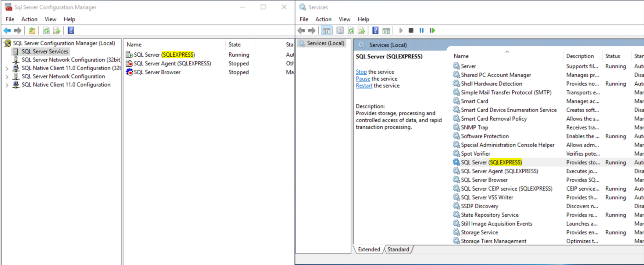The width and height of the screenshot is (644, 265).
Task: Expand the last SQL Native Client 11.0 Configuration node
Action: (7, 85)
